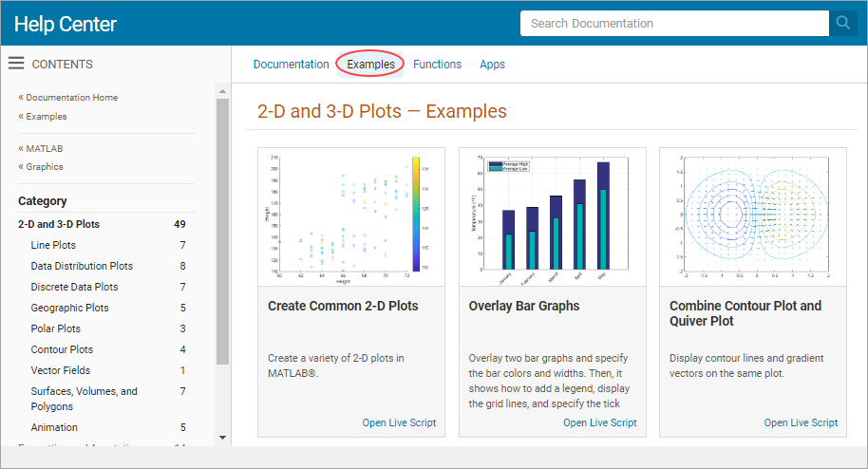Open the Graphics breadcrumb link

pyautogui.click(x=44, y=167)
